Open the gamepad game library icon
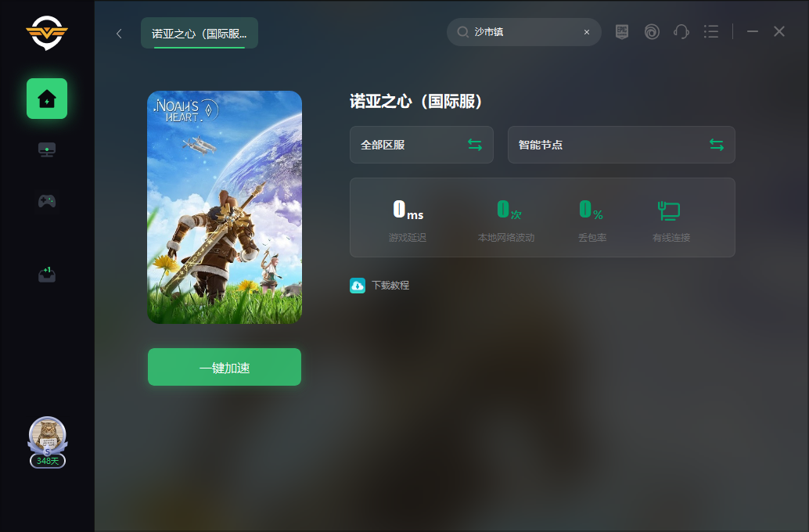 [47, 201]
